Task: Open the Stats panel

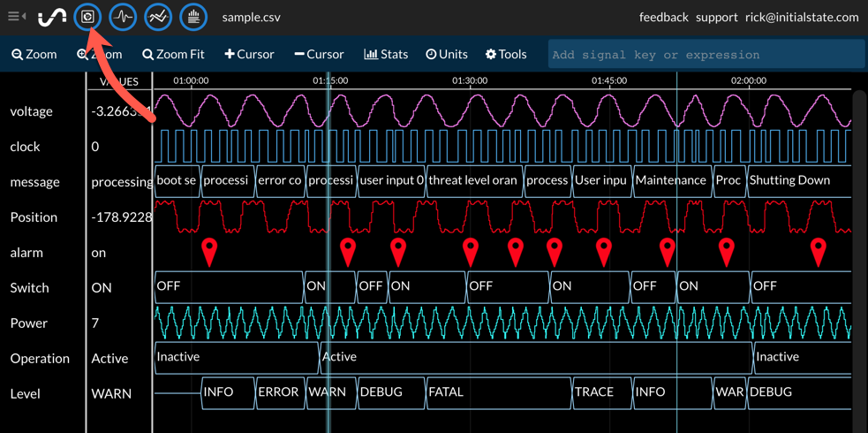Action: (x=386, y=55)
